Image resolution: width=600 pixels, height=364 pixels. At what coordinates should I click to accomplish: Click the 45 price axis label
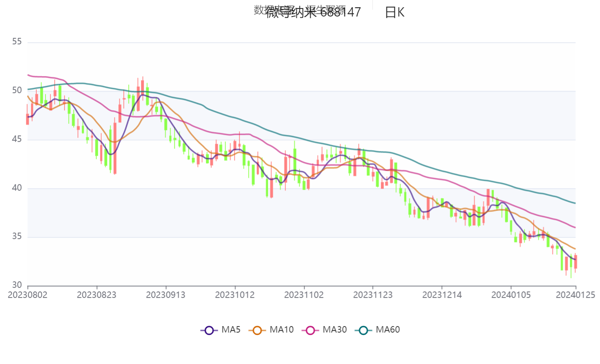[x=17, y=139]
